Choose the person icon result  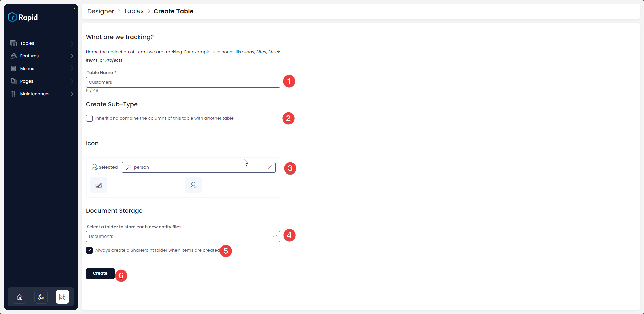193,185
